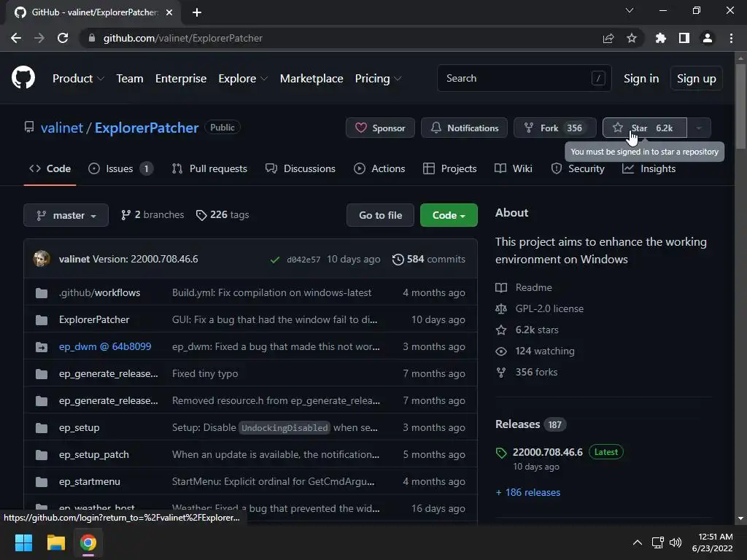Image resolution: width=747 pixels, height=560 pixels.
Task: Open the 584 commits history
Action: 428,259
